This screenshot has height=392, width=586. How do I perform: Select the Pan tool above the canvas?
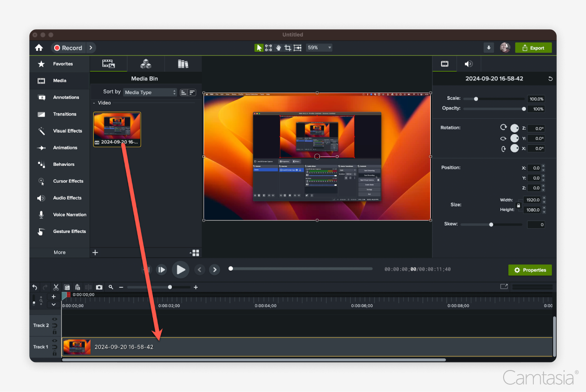278,48
